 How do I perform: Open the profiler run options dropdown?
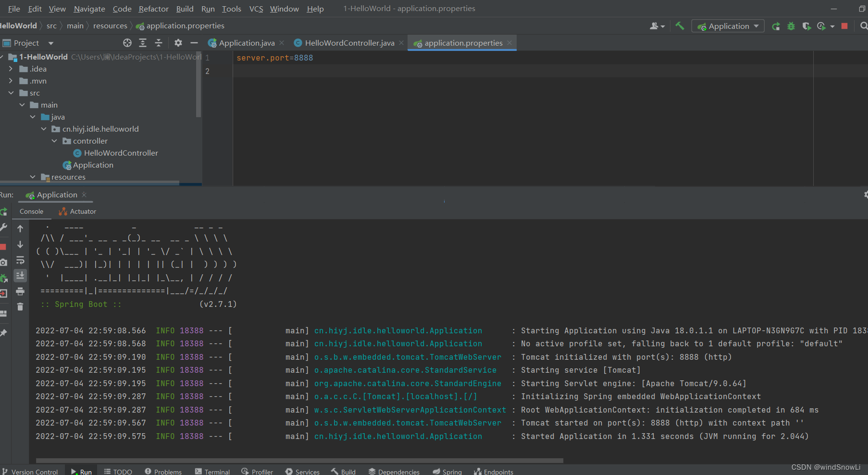[x=832, y=26]
